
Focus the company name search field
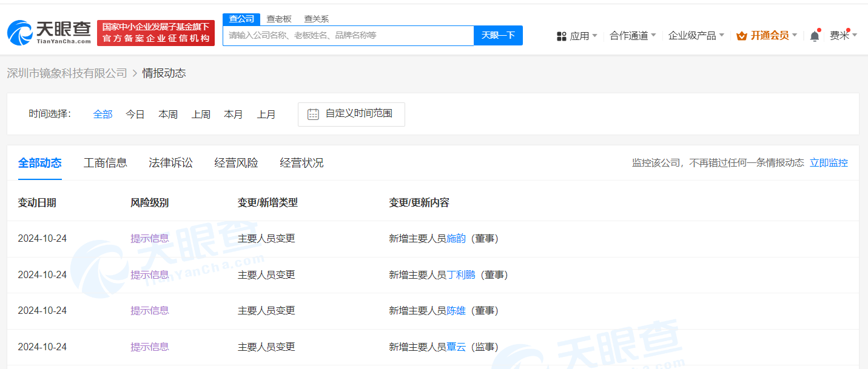pyautogui.click(x=348, y=35)
